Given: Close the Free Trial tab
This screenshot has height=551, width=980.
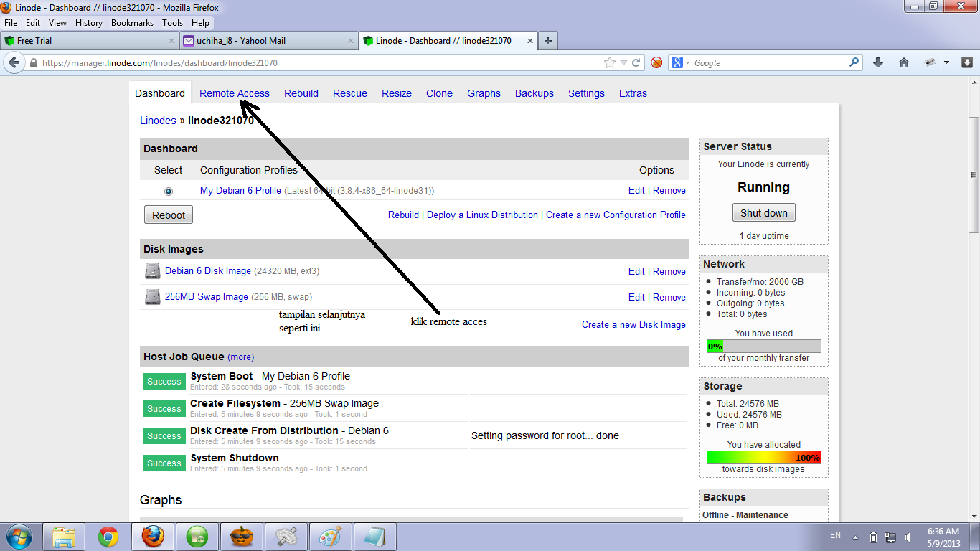Looking at the screenshot, I should 171,41.
